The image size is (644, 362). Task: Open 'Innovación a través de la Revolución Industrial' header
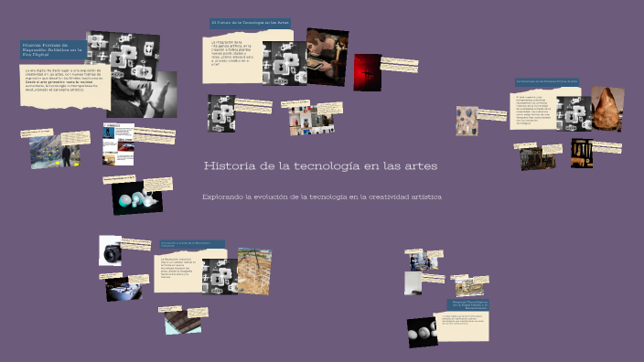(x=192, y=244)
